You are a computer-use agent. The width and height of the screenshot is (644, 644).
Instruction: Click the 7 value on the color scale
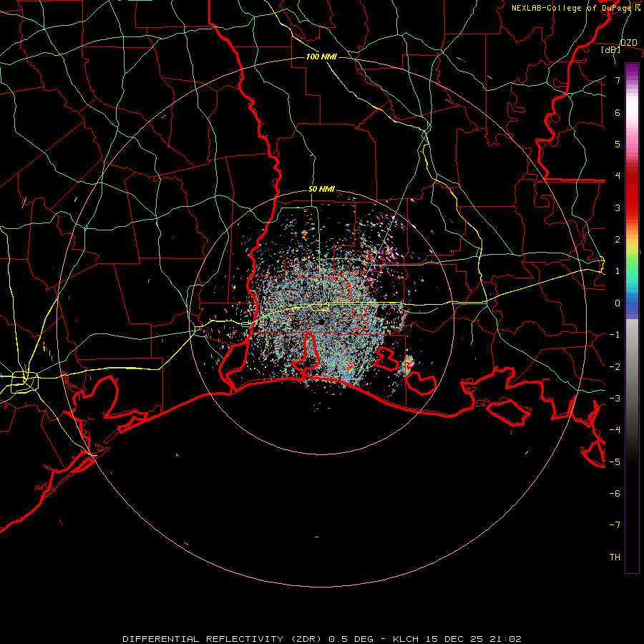618,80
